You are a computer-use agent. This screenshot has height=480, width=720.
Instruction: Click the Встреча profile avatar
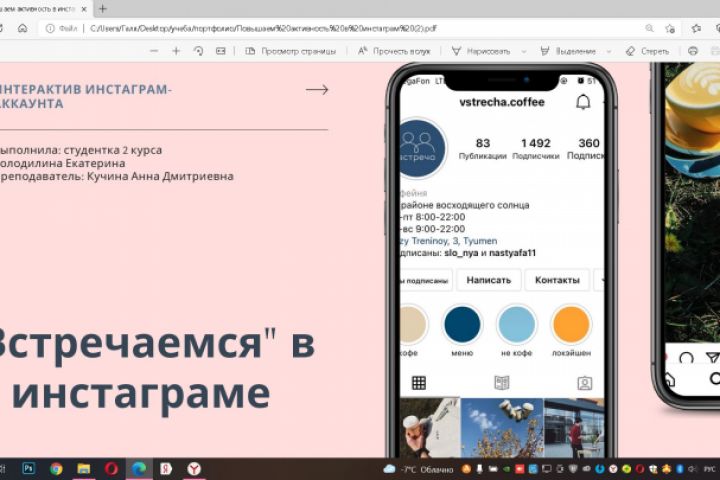[x=422, y=148]
